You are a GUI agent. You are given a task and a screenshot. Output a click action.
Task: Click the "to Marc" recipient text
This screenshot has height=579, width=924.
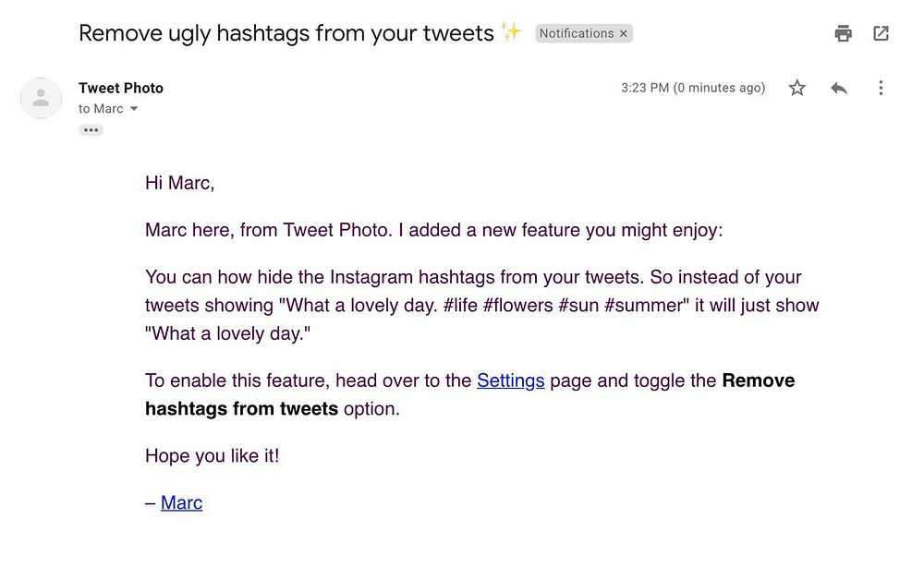[x=101, y=109]
